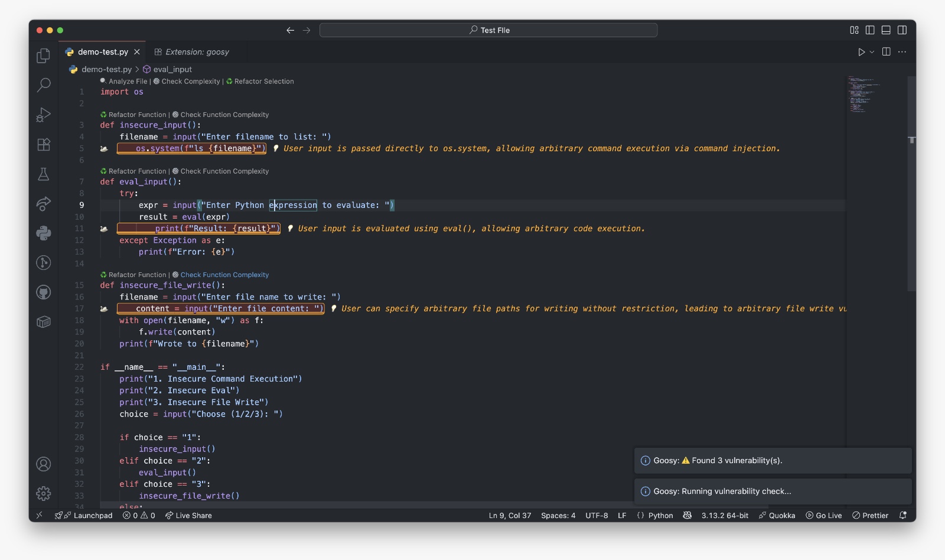Expand the Run file dropdown arrow
945x560 pixels.
click(872, 52)
